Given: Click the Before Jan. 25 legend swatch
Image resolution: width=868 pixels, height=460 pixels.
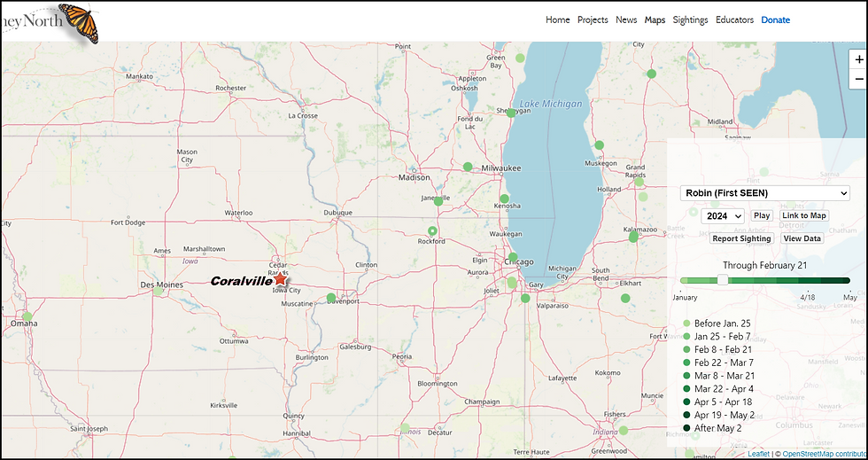Looking at the screenshot, I should (686, 324).
